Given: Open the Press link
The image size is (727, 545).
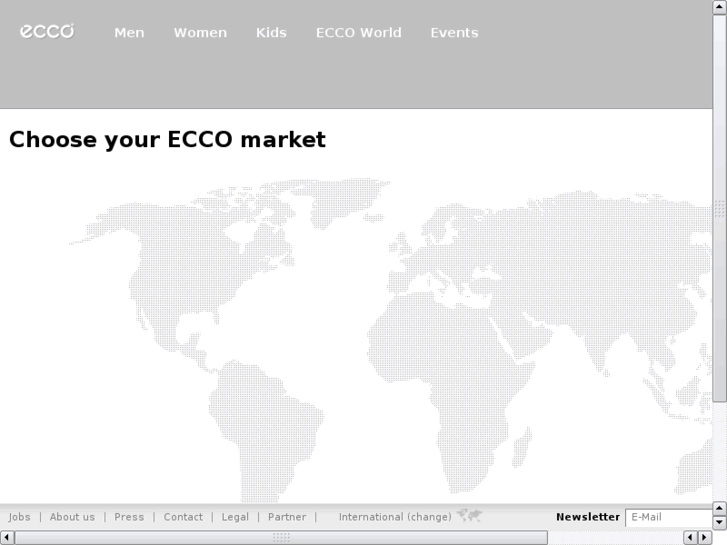Looking at the screenshot, I should pos(129,517).
